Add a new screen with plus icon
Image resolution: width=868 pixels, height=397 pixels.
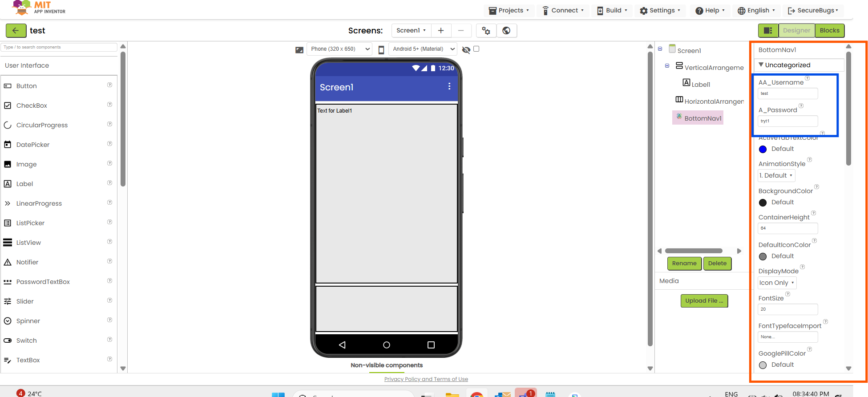[x=441, y=31]
